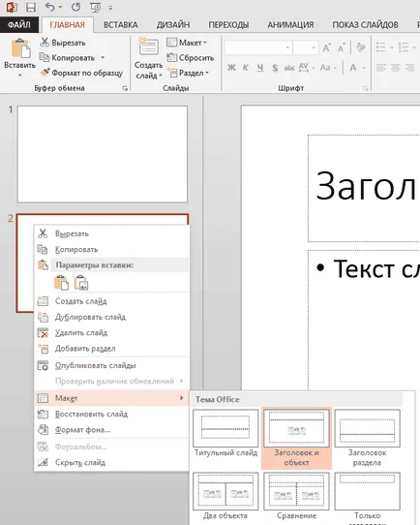This screenshot has height=525, width=420.
Task: Open the font name combo box
Action: coord(257,47)
